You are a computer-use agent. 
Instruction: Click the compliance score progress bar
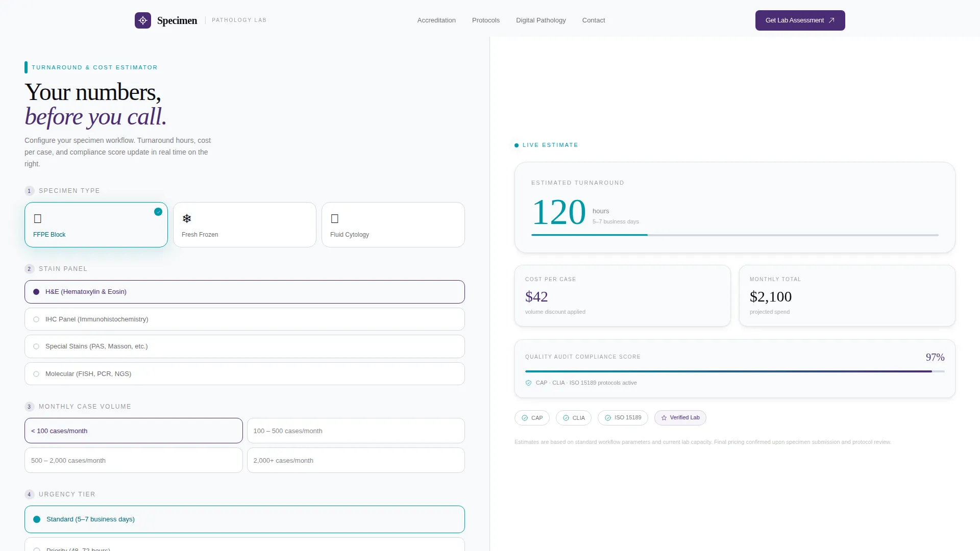coord(735,371)
